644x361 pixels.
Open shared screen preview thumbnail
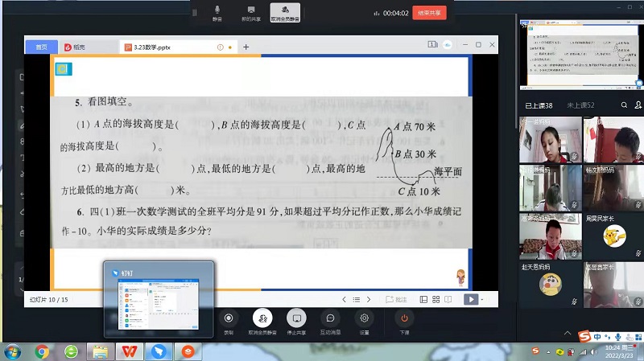pyautogui.click(x=580, y=54)
